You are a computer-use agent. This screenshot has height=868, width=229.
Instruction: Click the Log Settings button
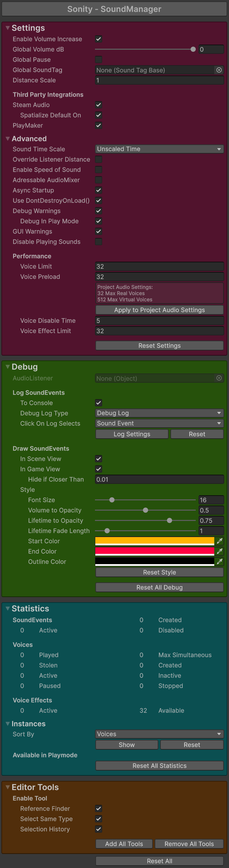[x=132, y=434]
